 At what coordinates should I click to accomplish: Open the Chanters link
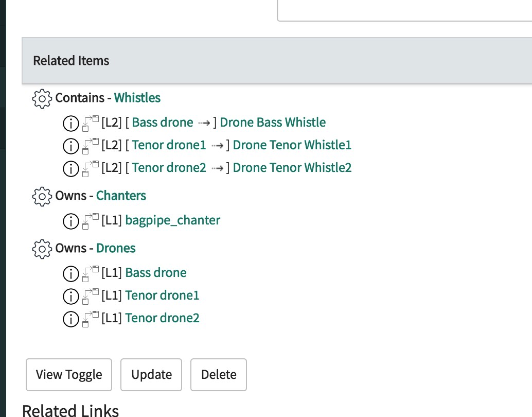[x=121, y=196]
